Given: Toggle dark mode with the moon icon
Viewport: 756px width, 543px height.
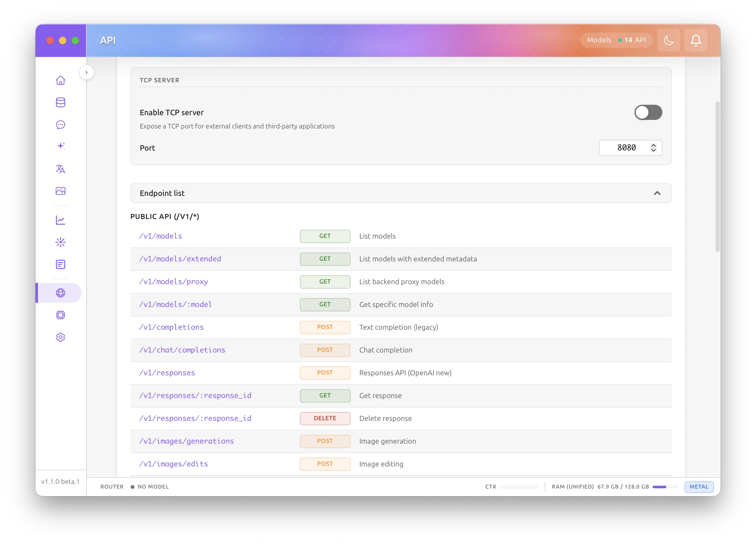Looking at the screenshot, I should 668,40.
